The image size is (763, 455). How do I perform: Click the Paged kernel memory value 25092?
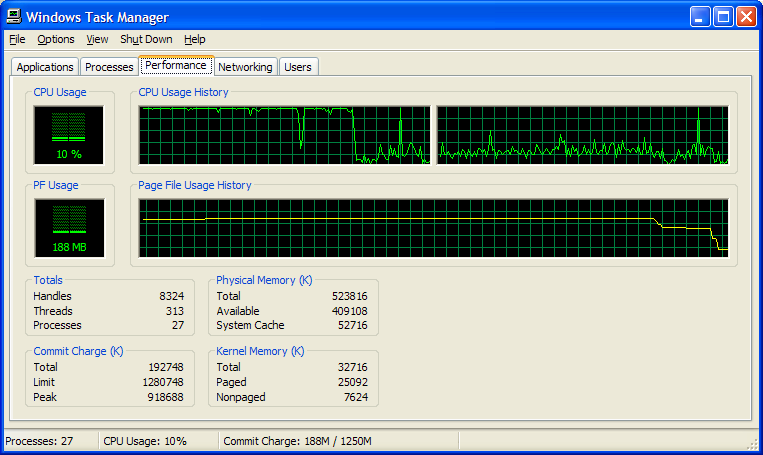coord(353,382)
